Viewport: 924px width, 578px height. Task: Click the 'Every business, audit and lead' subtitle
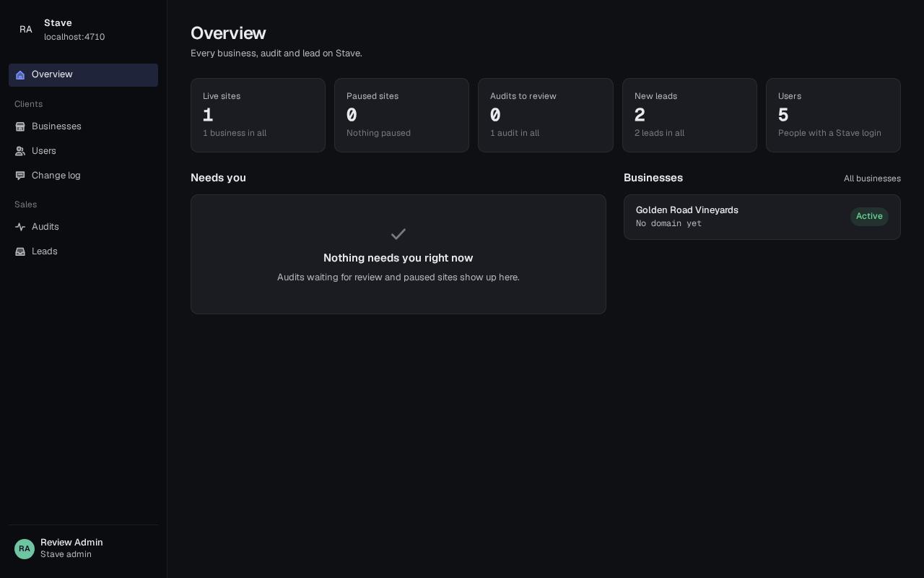point(276,53)
